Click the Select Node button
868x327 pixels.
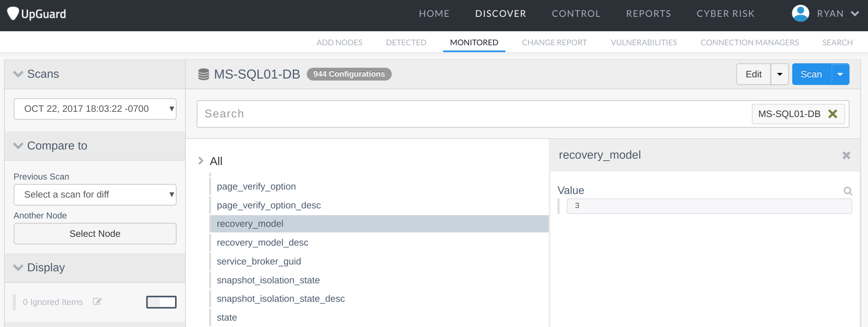(95, 234)
